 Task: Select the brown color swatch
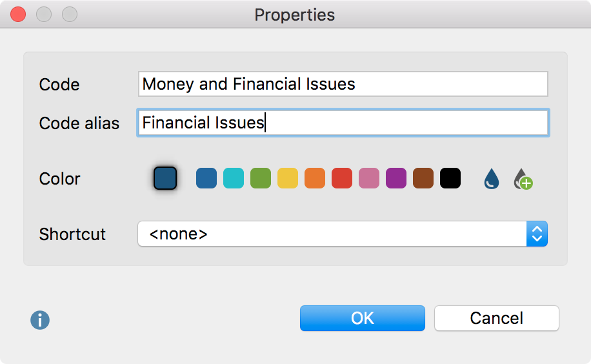423,178
